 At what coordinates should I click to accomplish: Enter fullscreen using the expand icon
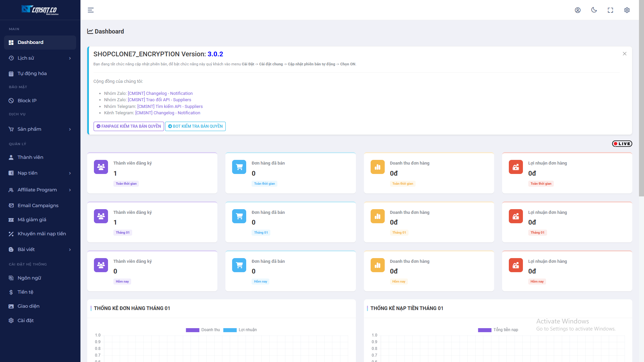610,10
